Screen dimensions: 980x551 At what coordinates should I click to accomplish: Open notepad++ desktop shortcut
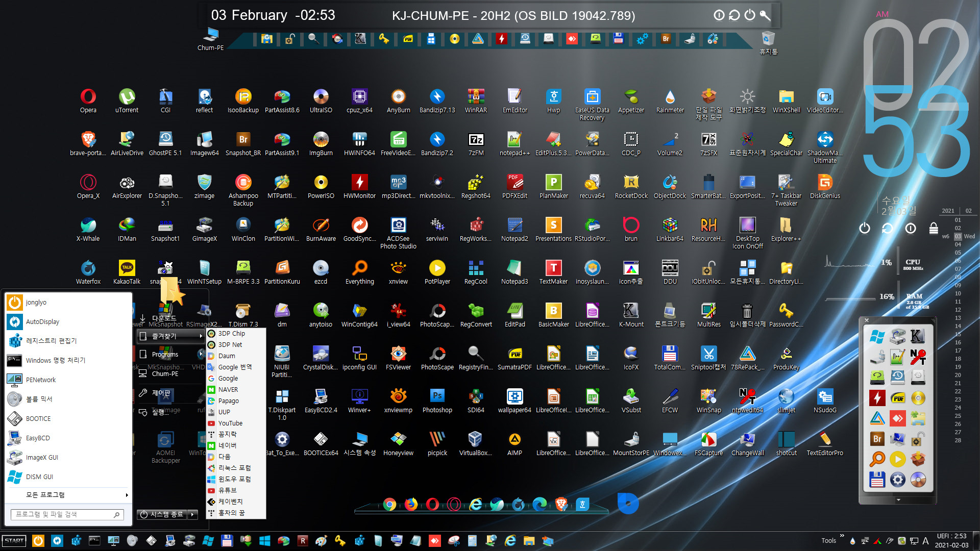tap(514, 143)
